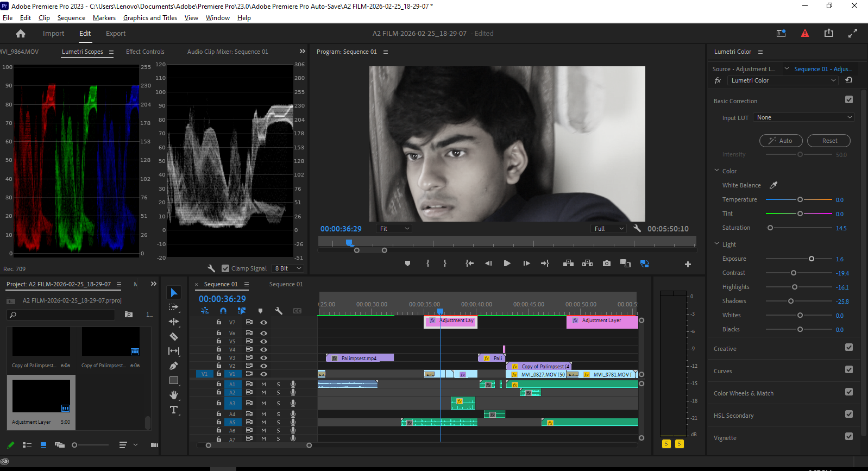Add a marker in Program Monitor
Viewport: 868px width, 471px height.
tap(407, 263)
